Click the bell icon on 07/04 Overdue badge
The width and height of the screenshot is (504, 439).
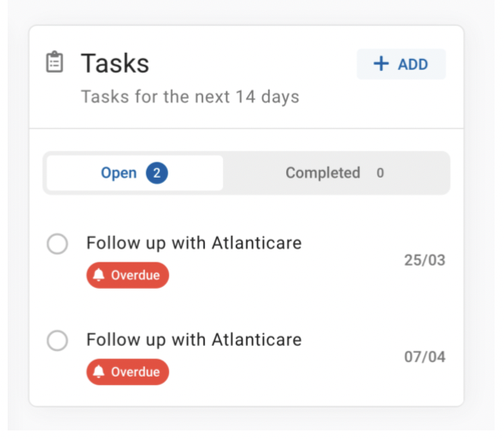click(x=99, y=372)
